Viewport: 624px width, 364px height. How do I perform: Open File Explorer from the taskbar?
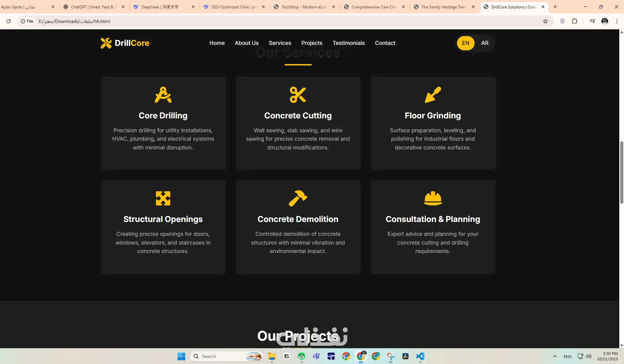(x=272, y=356)
